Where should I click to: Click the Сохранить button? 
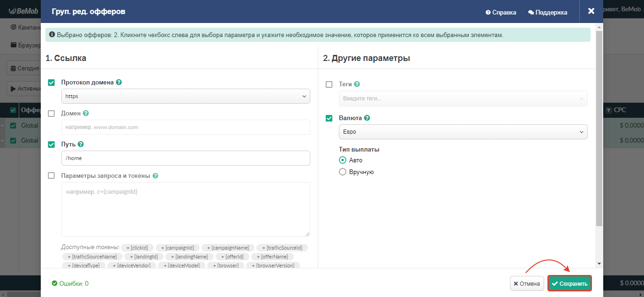pos(569,283)
